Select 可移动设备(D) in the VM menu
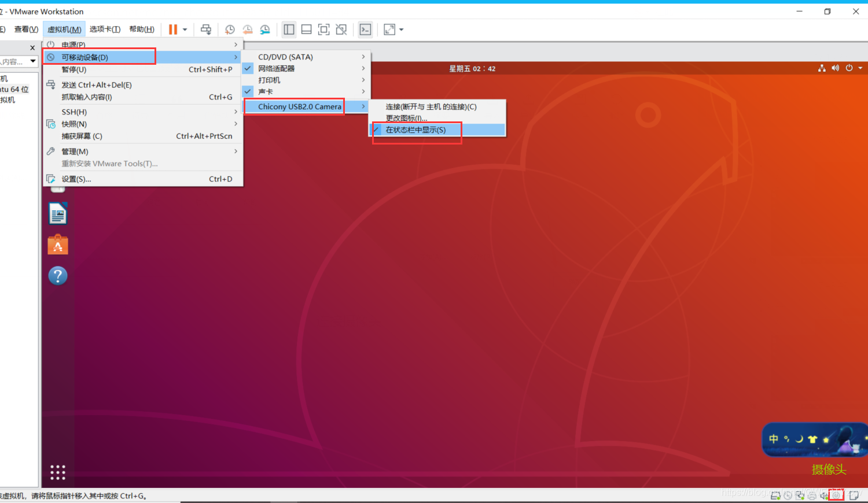Viewport: 868px width, 503px height. (x=143, y=57)
